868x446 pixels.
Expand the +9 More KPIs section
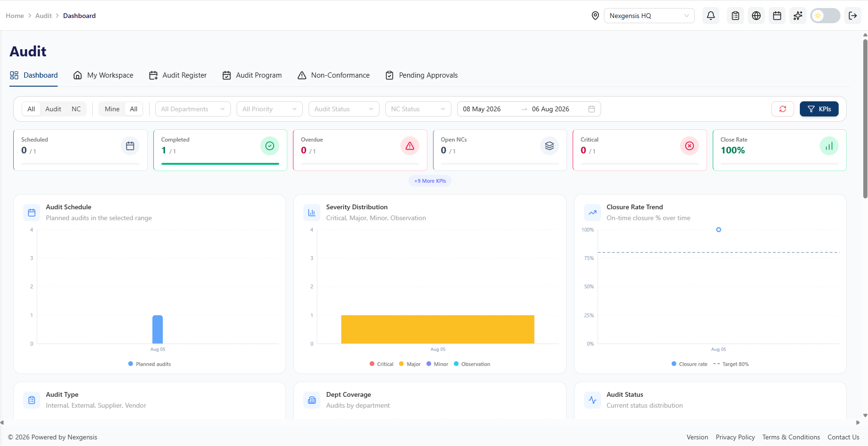(430, 181)
